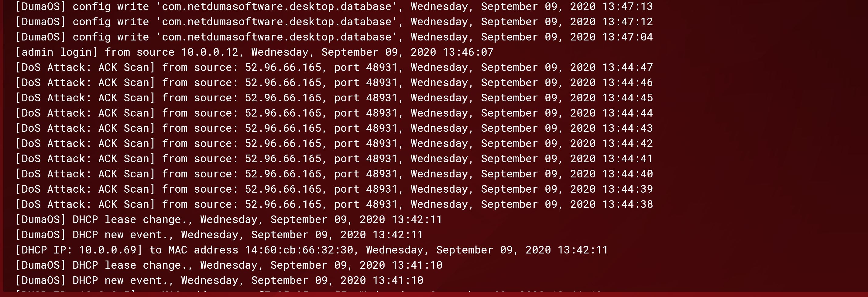
Task: Click the DHCP new event at 13:41:10
Action: tap(219, 281)
